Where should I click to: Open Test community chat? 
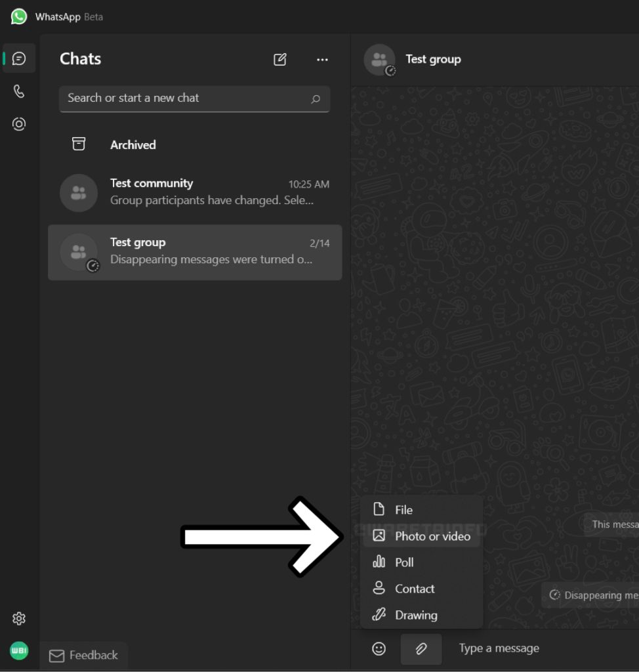pos(195,193)
